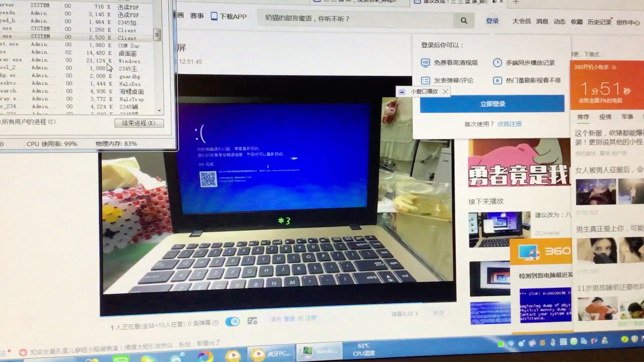This screenshot has height=362, width=644.
Task: Click the question mark help icon after 条弹幕
Action: pos(216,323)
